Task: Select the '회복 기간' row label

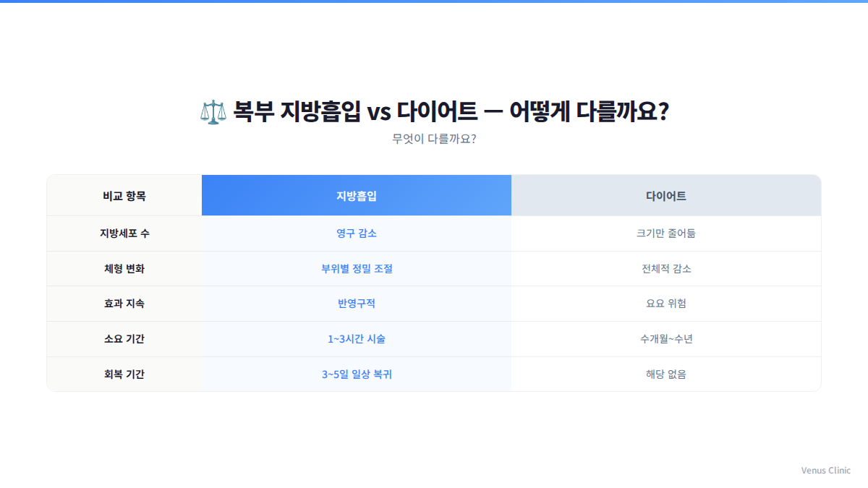Action: (124, 374)
